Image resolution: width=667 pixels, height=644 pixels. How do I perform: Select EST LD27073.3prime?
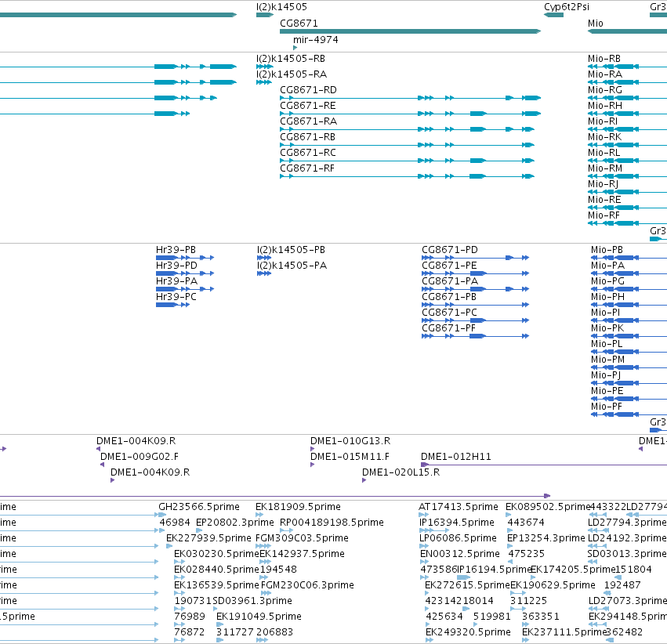pos(599,609)
